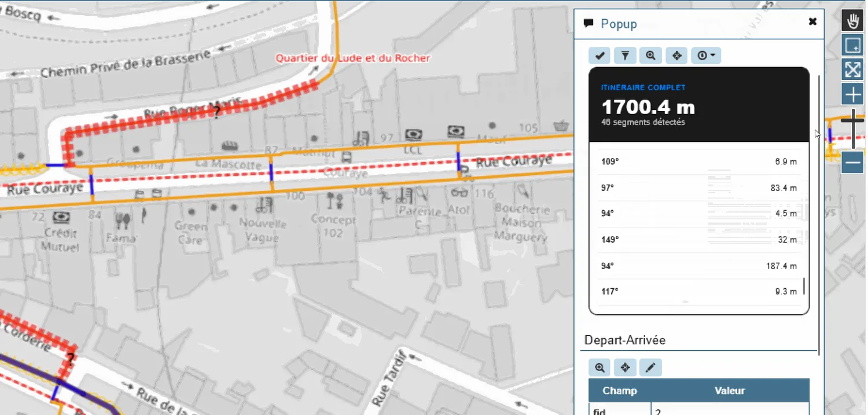Viewport: 868px width, 415px height.
Task: Click the Atol optician glasses icon
Action: 460,193
